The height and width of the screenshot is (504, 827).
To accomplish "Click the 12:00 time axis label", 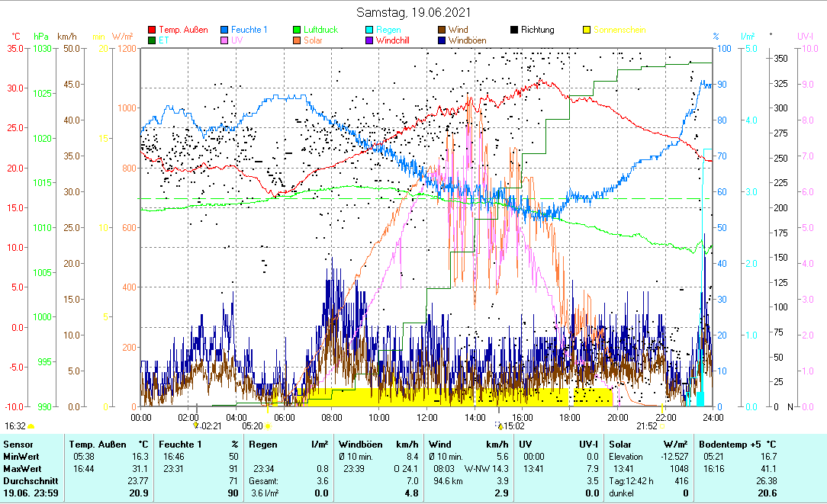I will [x=427, y=417].
